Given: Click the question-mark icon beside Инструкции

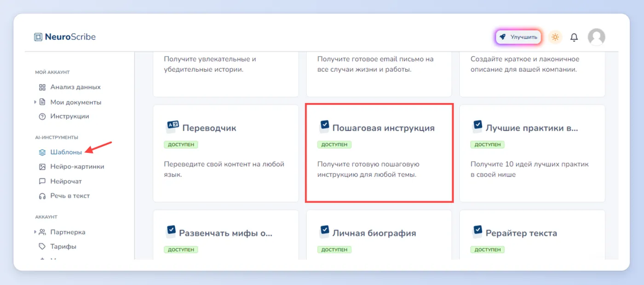Looking at the screenshot, I should 42,116.
